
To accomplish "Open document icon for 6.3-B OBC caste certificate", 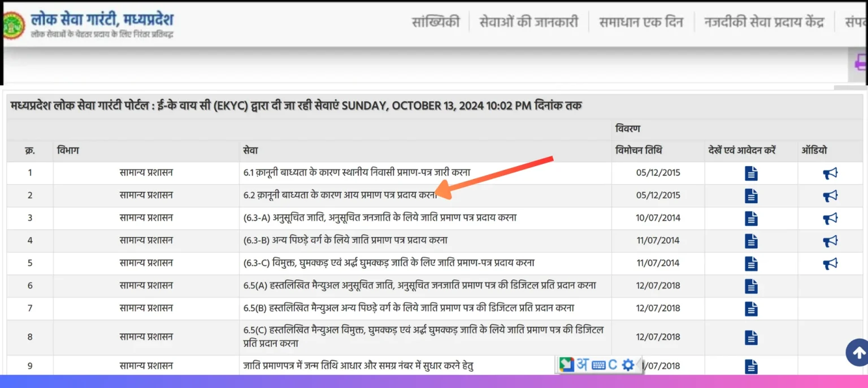I will [751, 241].
